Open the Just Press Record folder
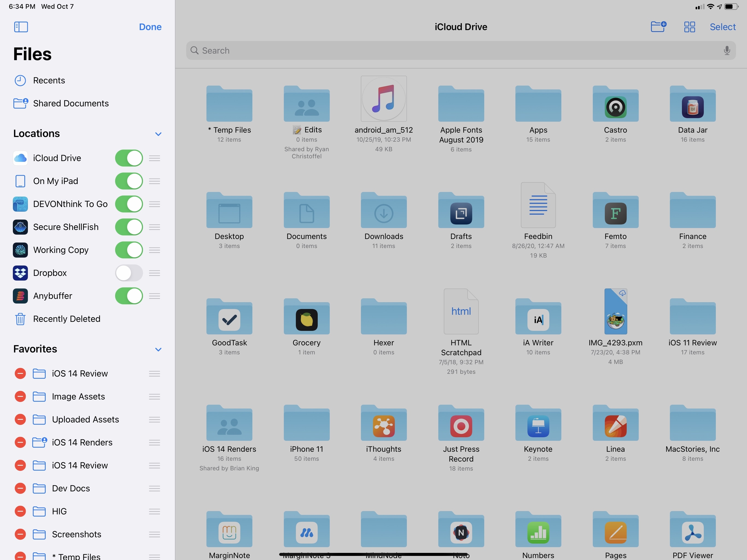 point(461,423)
